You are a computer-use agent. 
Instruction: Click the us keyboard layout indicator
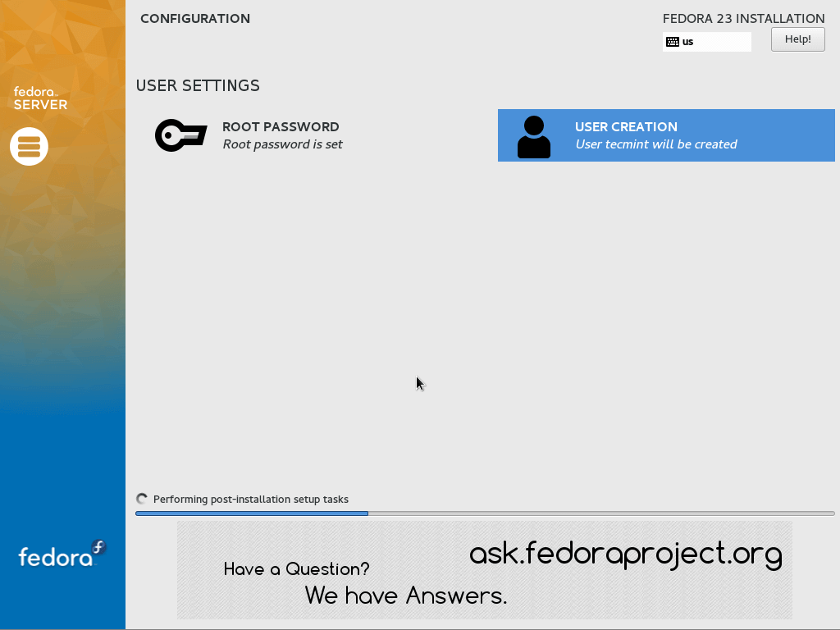pyautogui.click(x=706, y=42)
